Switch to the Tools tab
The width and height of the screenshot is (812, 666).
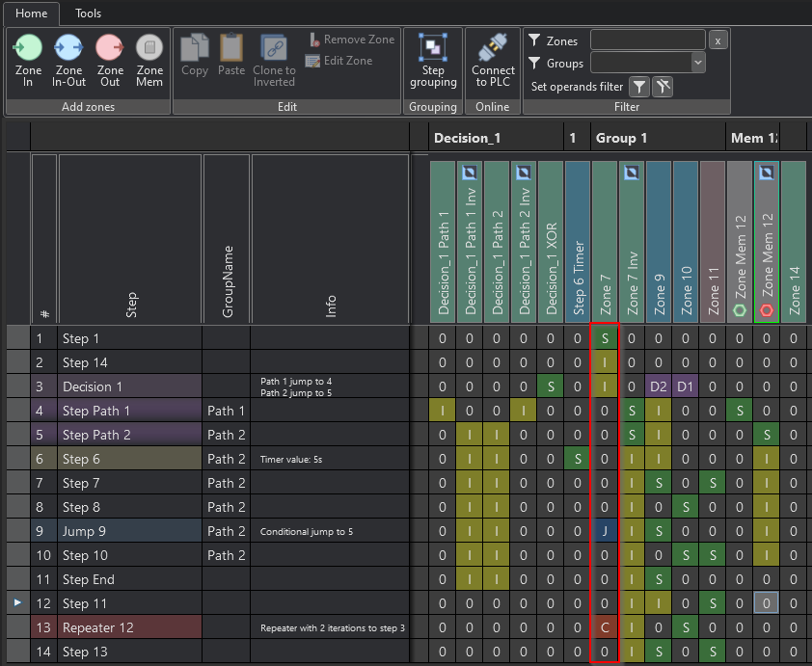(x=88, y=13)
